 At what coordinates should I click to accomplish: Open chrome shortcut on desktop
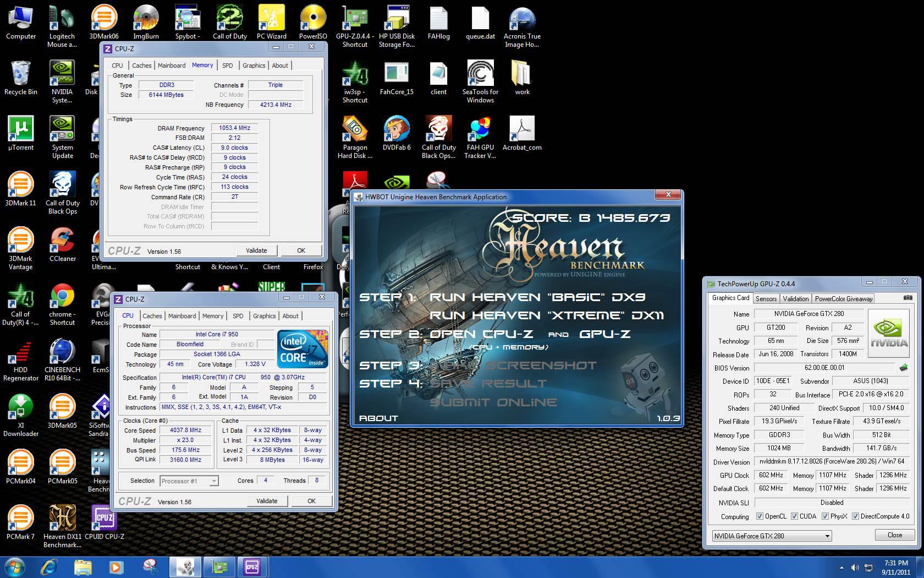[62, 305]
